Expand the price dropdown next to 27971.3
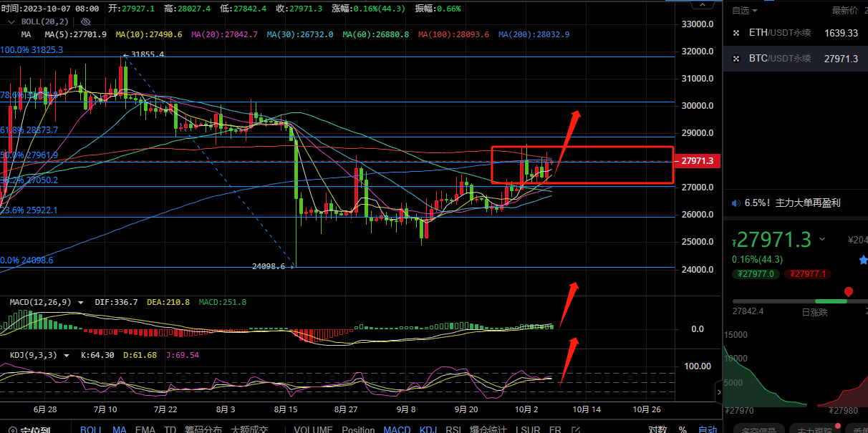The width and height of the screenshot is (868, 433). point(822,240)
